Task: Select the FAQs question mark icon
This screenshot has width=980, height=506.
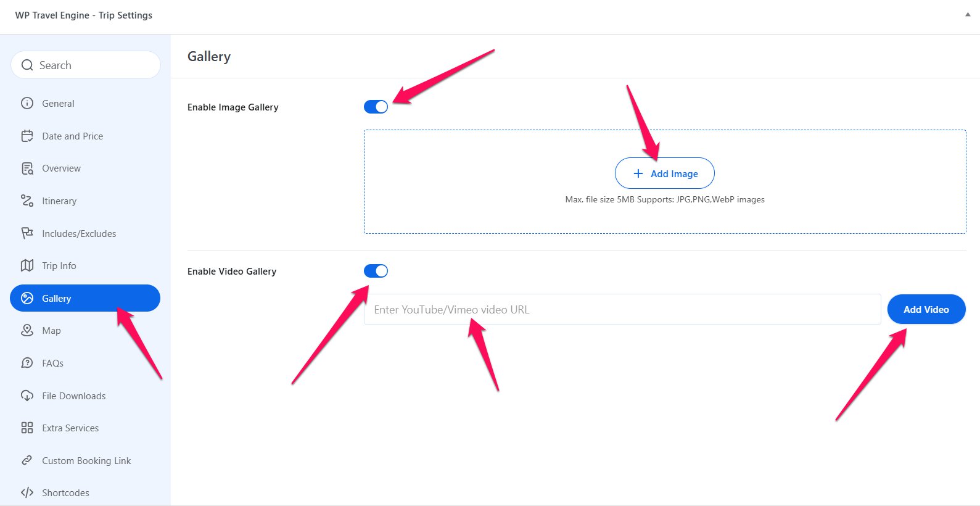Action: click(27, 363)
